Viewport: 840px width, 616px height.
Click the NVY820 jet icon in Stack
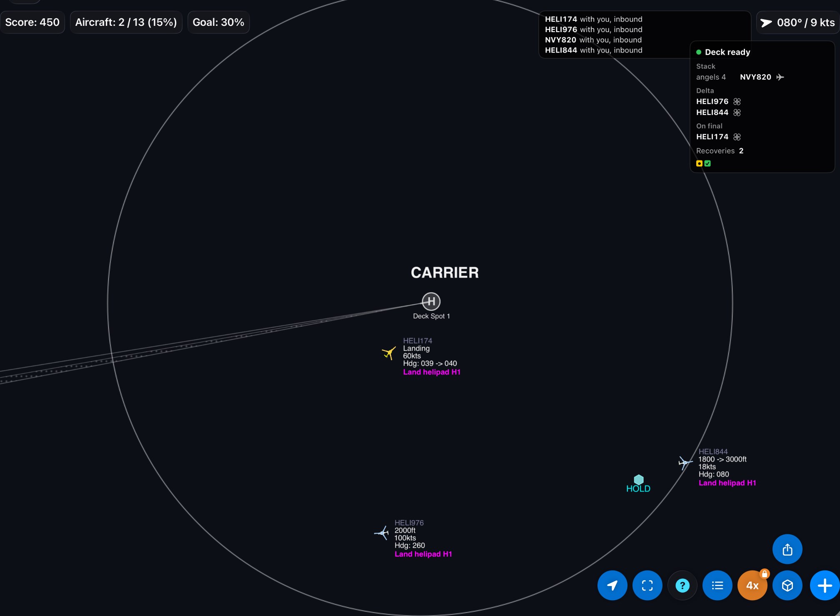pos(780,77)
